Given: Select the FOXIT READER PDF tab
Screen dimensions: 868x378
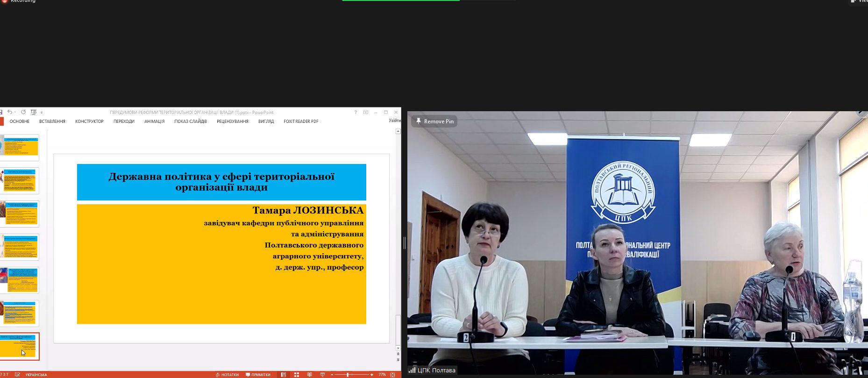Looking at the screenshot, I should point(301,121).
